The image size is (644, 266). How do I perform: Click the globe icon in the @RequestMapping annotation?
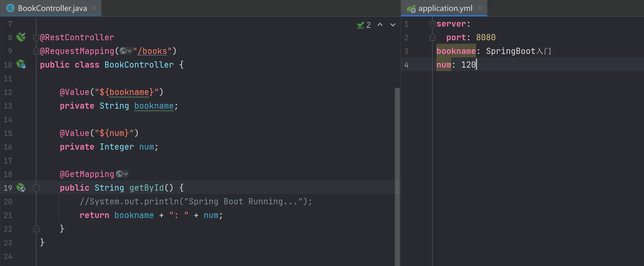point(123,51)
